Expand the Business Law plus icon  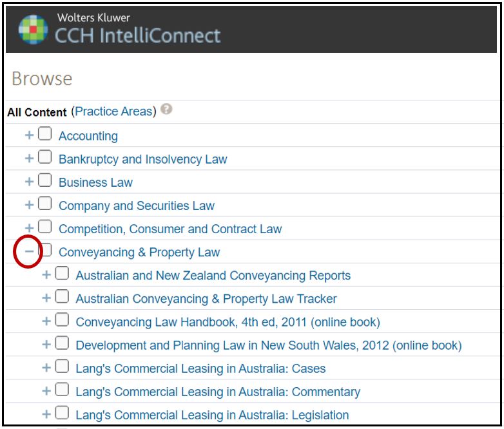pos(29,182)
